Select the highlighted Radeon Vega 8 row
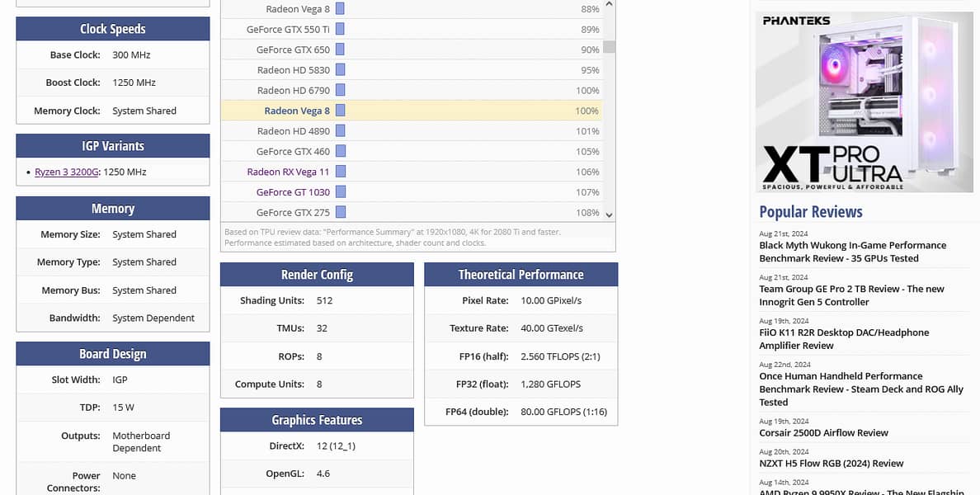Image resolution: width=980 pixels, height=495 pixels. tap(412, 111)
